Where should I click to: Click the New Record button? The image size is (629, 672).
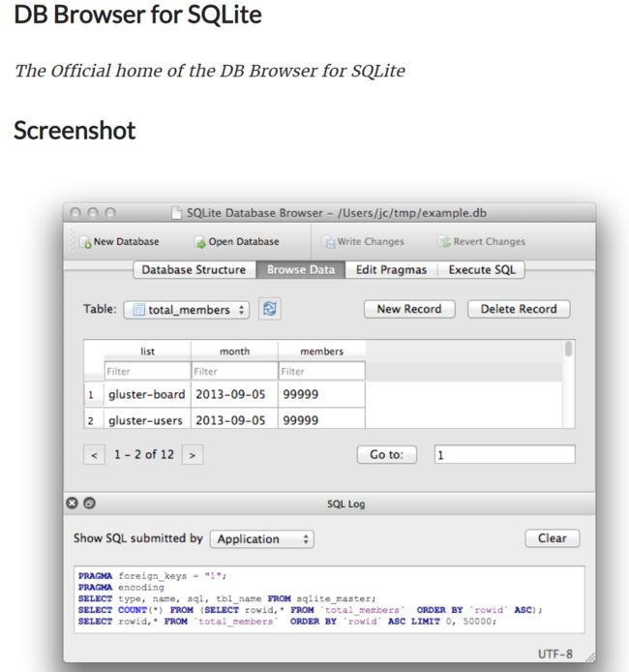(409, 309)
